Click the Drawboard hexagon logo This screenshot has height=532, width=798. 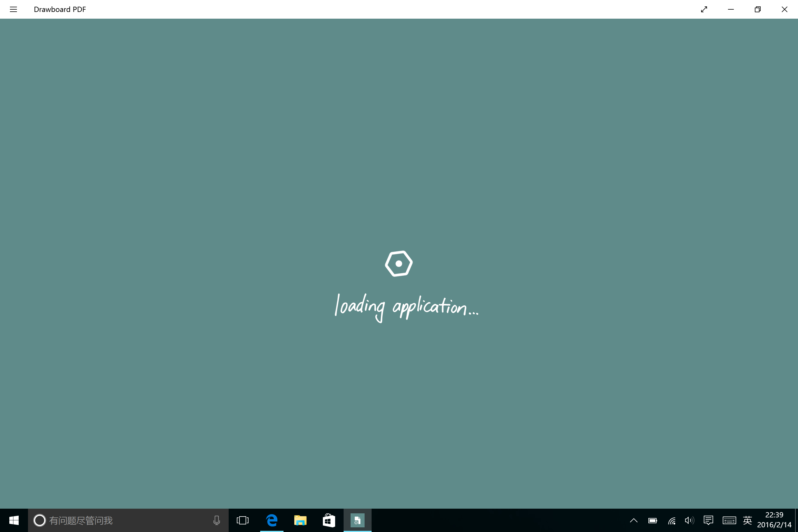tap(399, 264)
